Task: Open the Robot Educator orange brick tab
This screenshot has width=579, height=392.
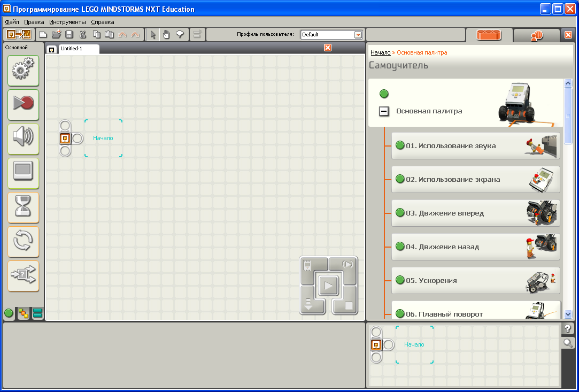Action: [489, 35]
